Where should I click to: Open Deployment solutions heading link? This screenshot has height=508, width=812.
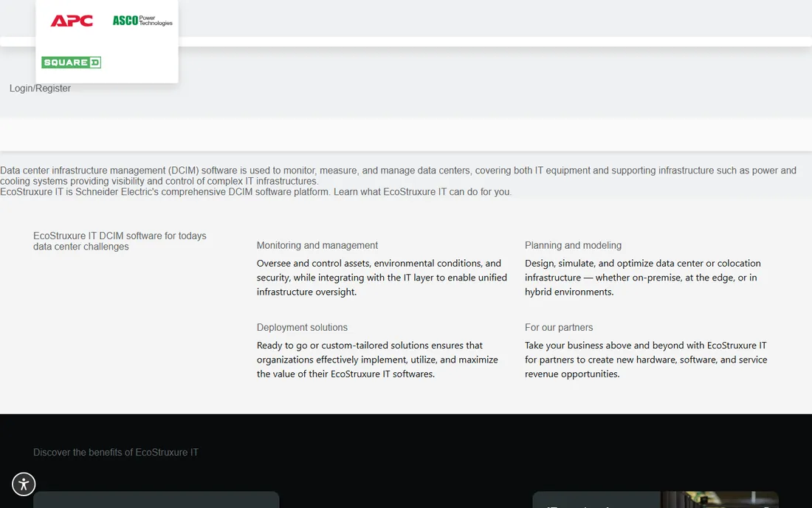point(302,327)
